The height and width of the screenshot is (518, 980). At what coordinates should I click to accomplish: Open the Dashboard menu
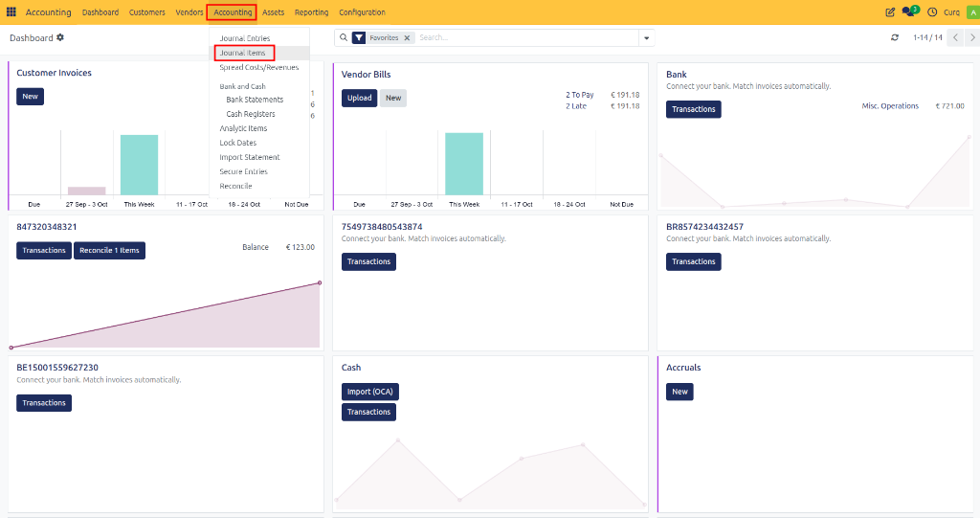tap(100, 11)
